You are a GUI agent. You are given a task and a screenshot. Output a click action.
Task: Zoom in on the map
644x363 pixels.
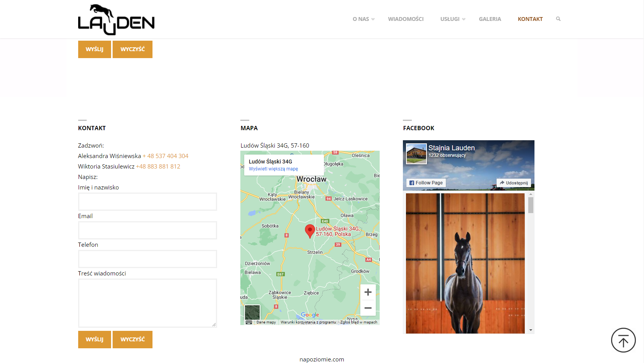point(368,292)
